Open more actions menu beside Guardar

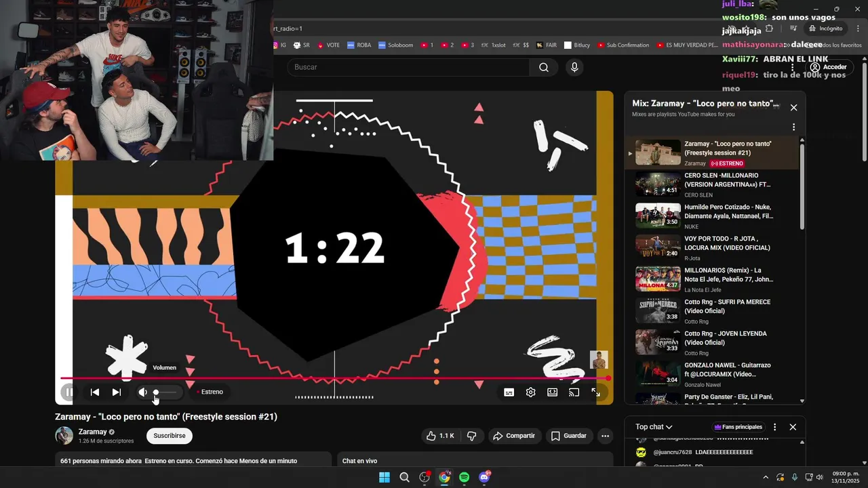[605, 436]
